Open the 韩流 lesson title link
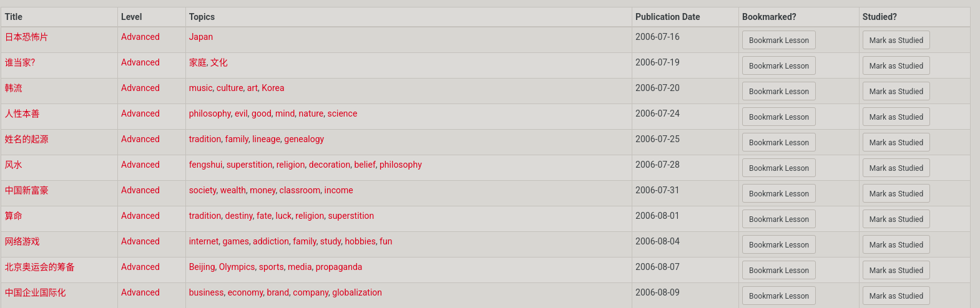 [14, 89]
